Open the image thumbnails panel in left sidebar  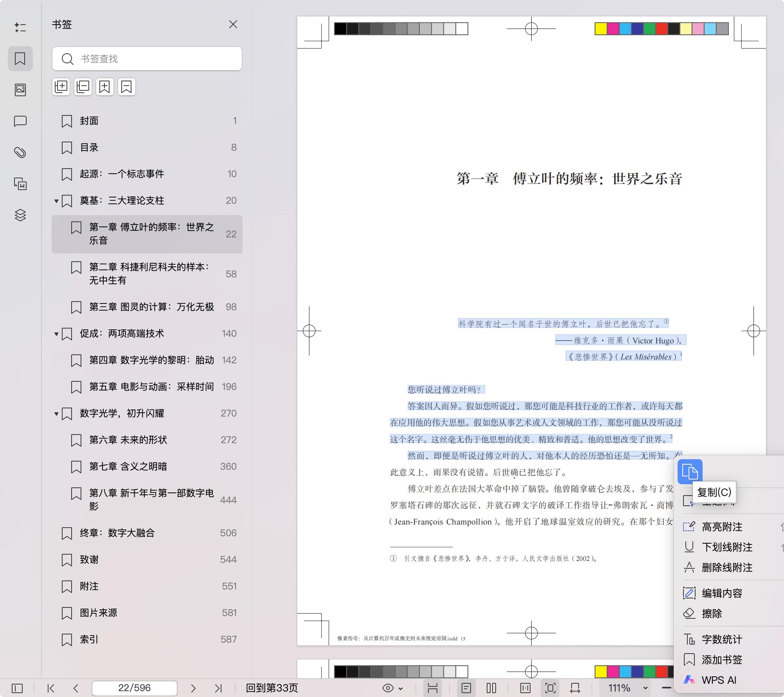click(x=20, y=89)
